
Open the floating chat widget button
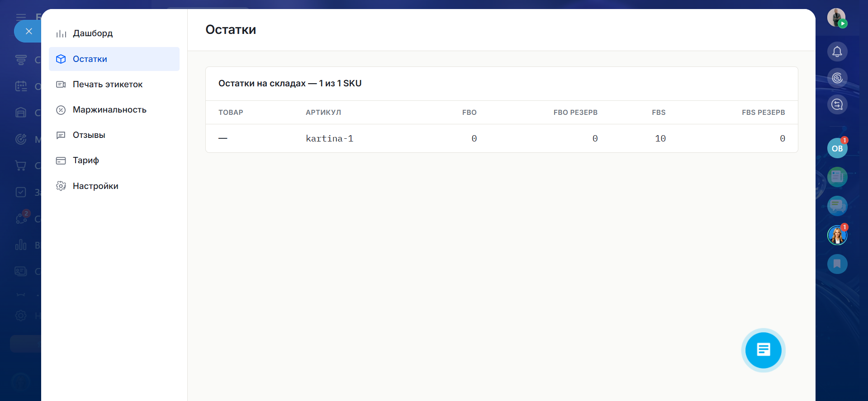pos(764,350)
